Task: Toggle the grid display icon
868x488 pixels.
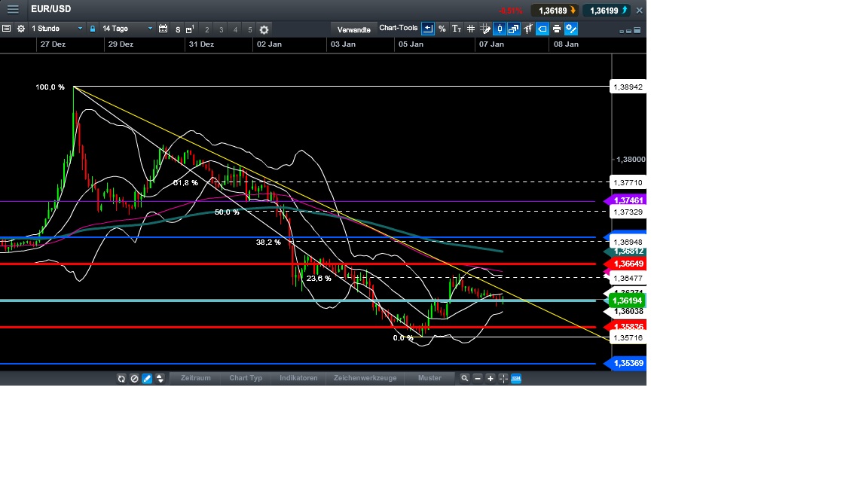Action: (x=471, y=29)
